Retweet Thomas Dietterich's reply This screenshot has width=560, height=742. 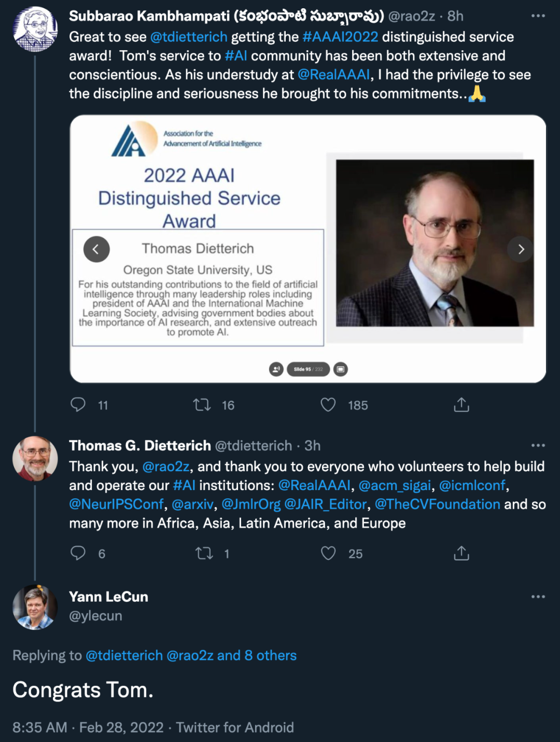pyautogui.click(x=204, y=553)
